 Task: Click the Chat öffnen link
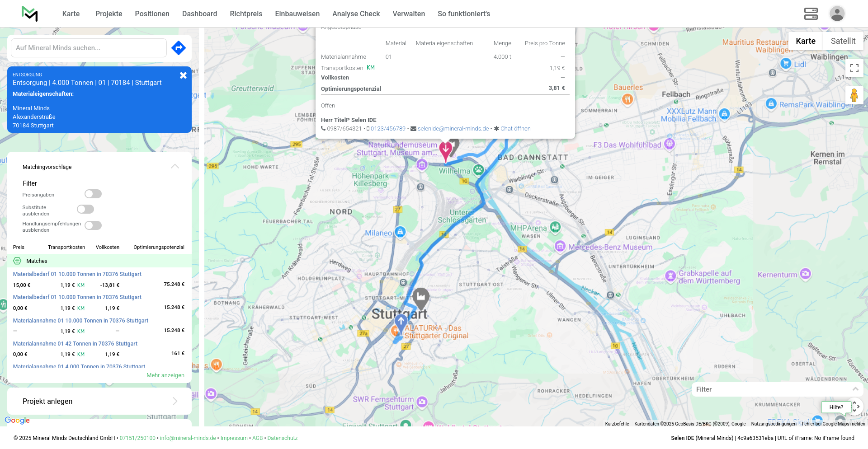point(515,129)
